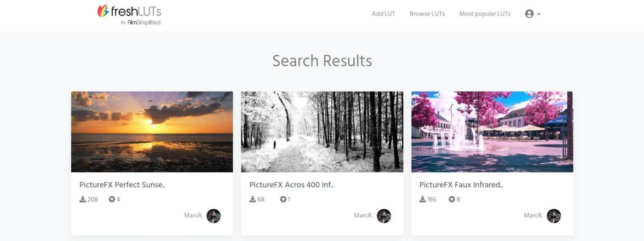644x241 pixels.
Task: Open the user account menu icon
Action: point(529,14)
